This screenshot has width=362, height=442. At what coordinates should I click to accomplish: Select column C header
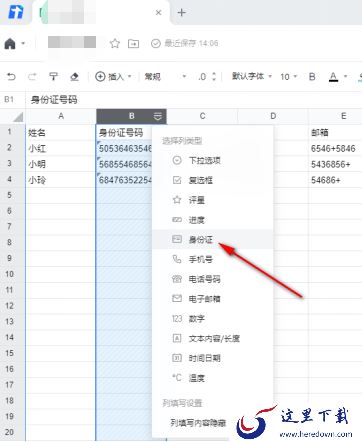[x=202, y=116]
